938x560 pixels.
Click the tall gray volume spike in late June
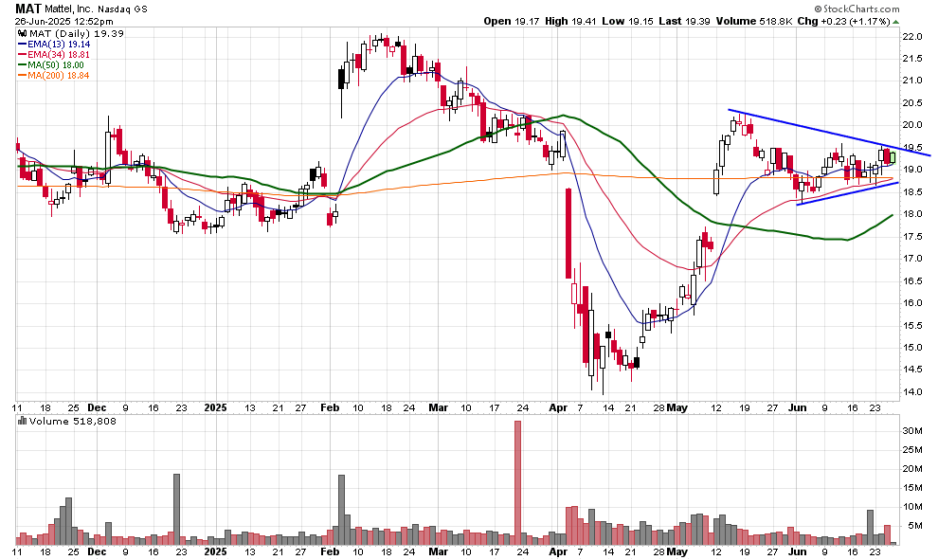[x=871, y=527]
